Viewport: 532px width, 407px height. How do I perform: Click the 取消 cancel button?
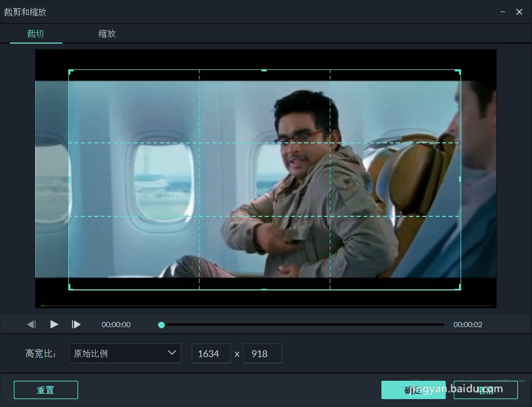coord(485,390)
